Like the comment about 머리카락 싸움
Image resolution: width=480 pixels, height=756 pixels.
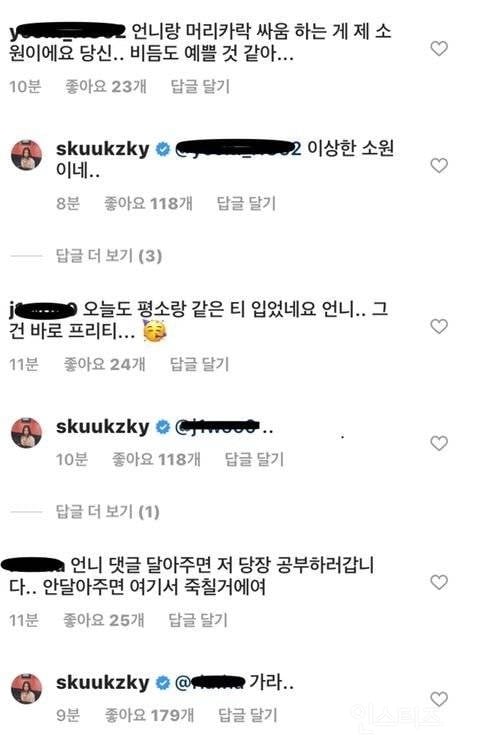(x=439, y=49)
